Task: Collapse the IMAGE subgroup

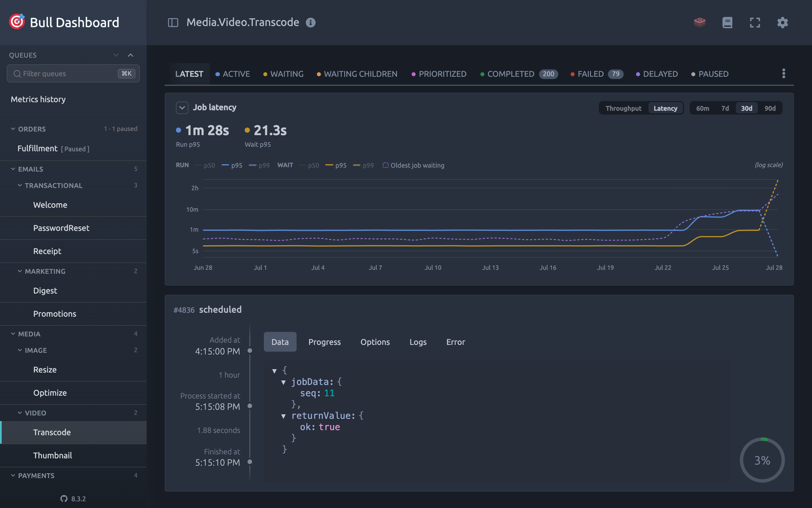Action: tap(20, 350)
